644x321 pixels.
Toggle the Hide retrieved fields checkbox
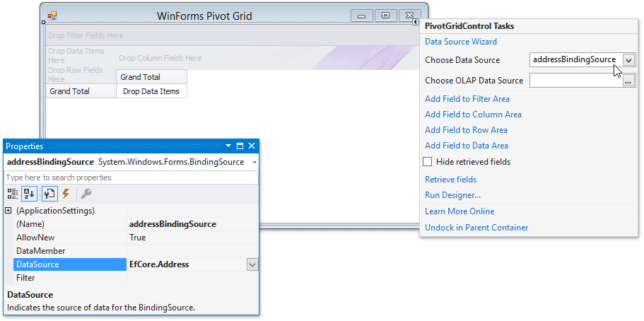[x=428, y=162]
